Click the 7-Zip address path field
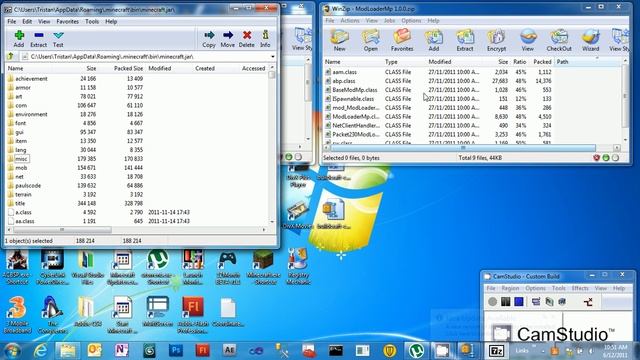Image resolution: width=640 pixels, height=360 pixels. pyautogui.click(x=148, y=57)
